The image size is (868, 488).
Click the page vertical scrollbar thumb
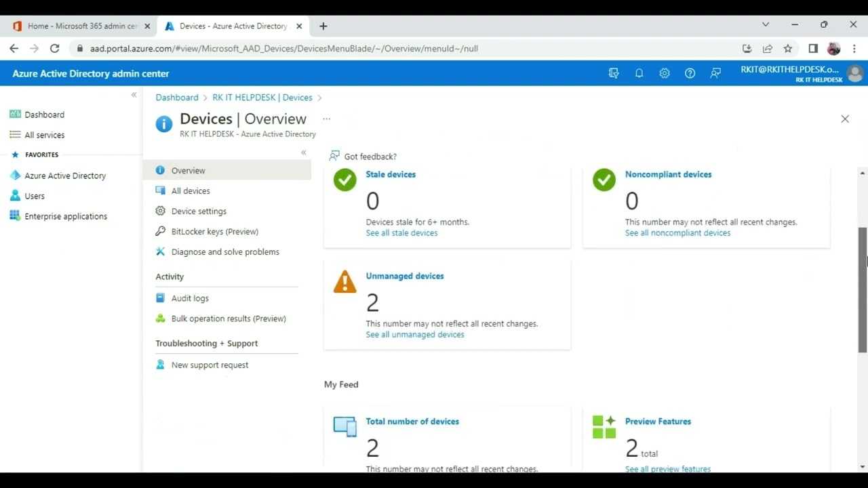pos(863,289)
